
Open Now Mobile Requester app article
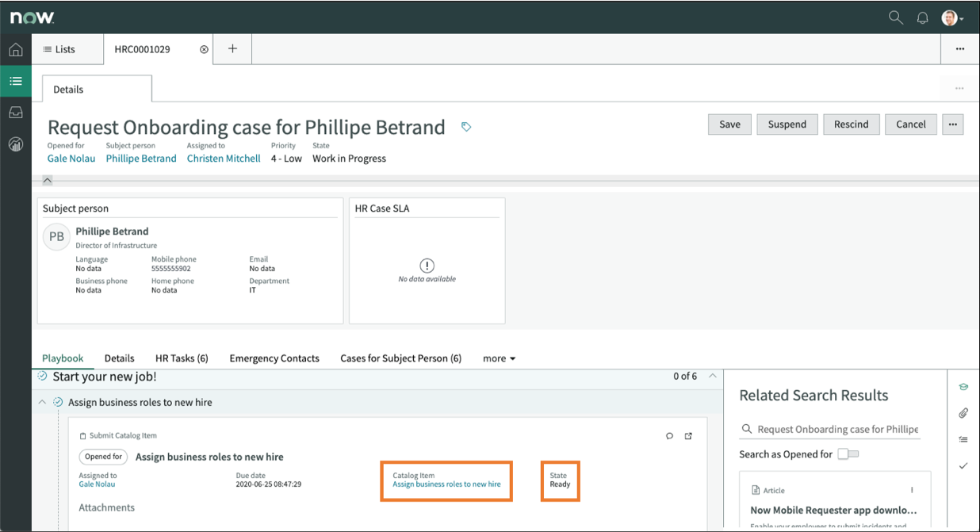coord(833,510)
